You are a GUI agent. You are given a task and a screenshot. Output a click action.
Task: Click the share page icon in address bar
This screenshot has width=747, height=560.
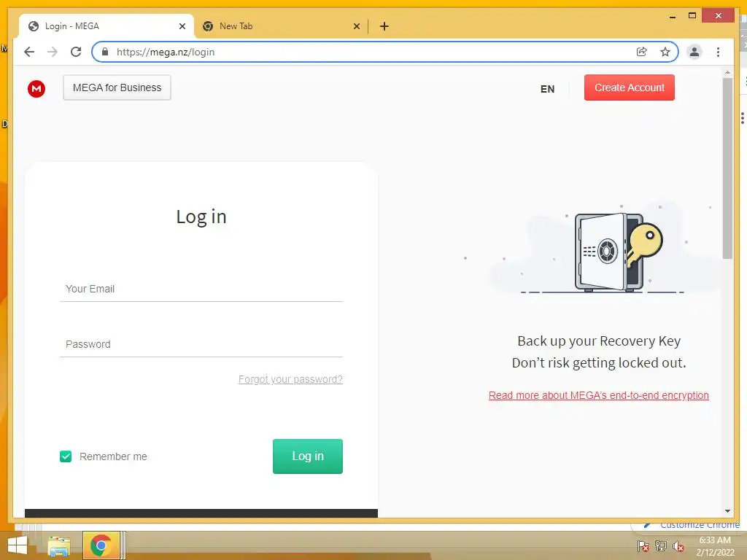pyautogui.click(x=642, y=52)
